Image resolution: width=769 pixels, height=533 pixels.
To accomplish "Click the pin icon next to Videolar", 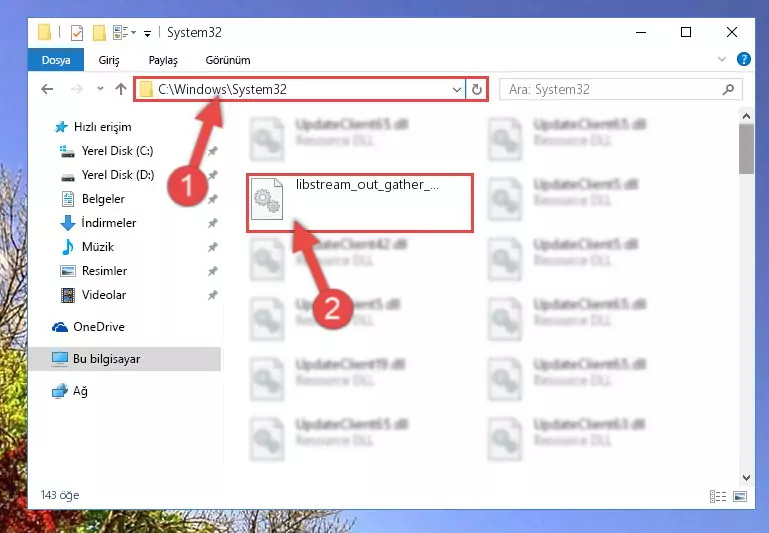I will (x=212, y=295).
